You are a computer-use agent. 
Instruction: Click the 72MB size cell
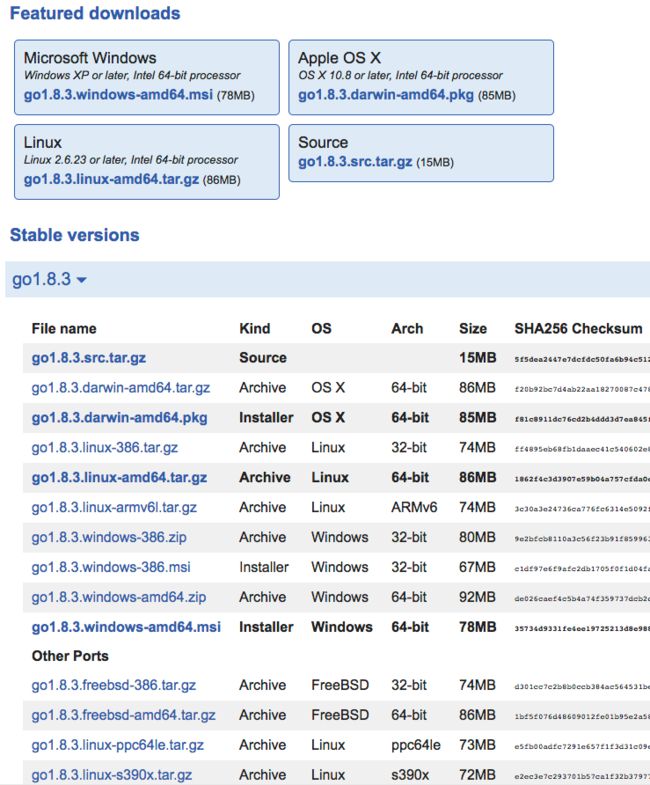tap(477, 775)
